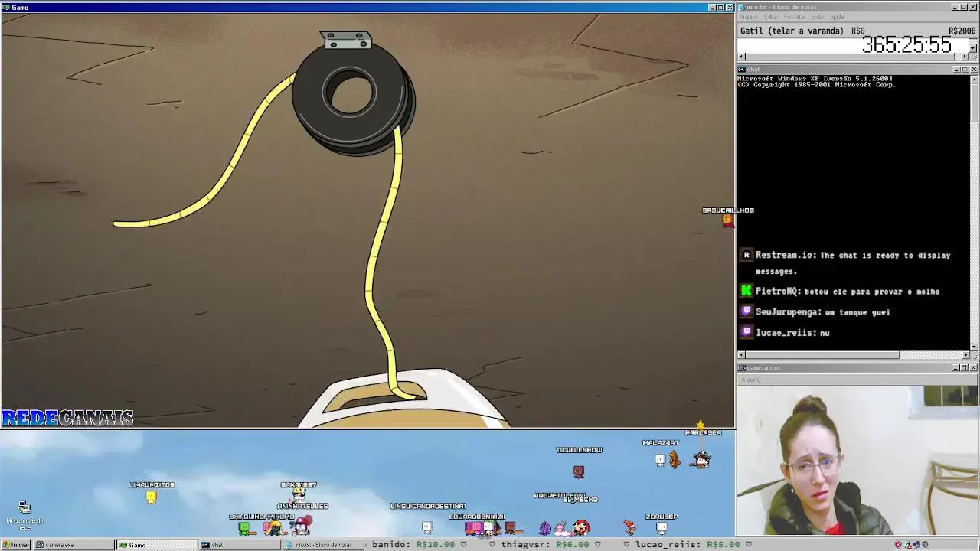Image resolution: width=980 pixels, height=551 pixels.
Task: Minimize the Game window
Action: click(x=711, y=7)
